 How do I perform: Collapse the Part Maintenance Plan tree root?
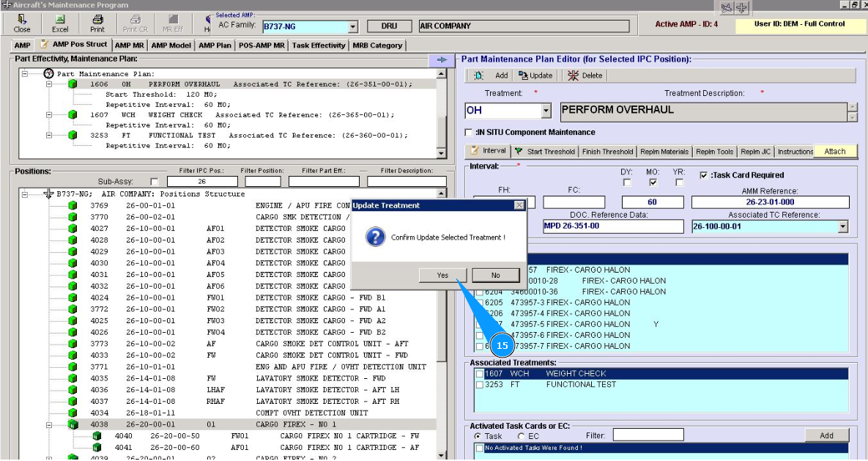24,73
